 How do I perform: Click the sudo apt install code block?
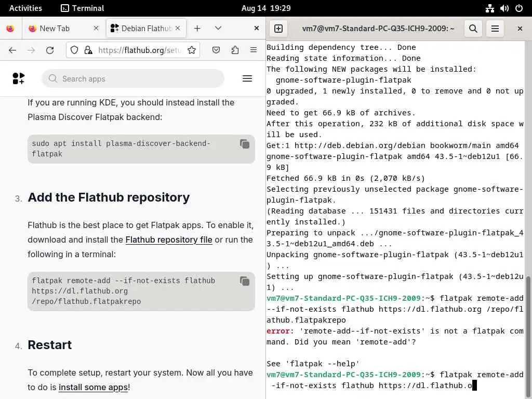pyautogui.click(x=141, y=149)
